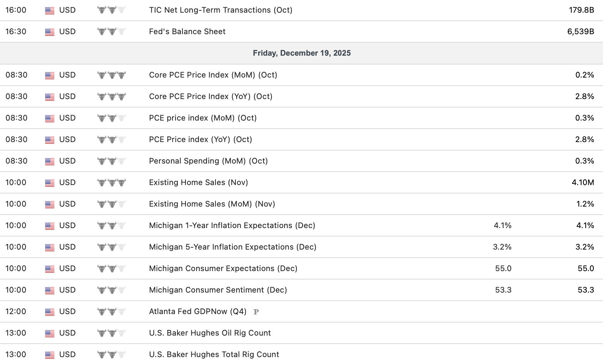This screenshot has width=603, height=364.
Task: Open Existing Home Sales (MoM) (Nov) event
Action: (x=212, y=204)
